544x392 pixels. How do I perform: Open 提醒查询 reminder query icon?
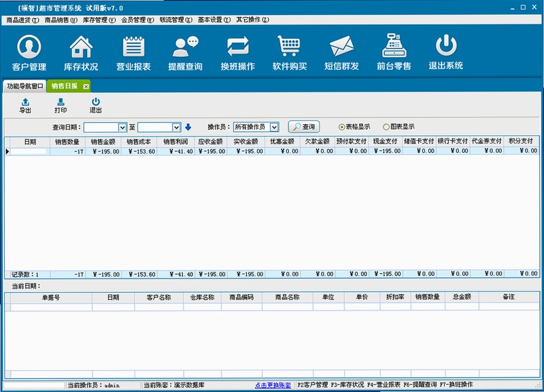click(x=185, y=53)
